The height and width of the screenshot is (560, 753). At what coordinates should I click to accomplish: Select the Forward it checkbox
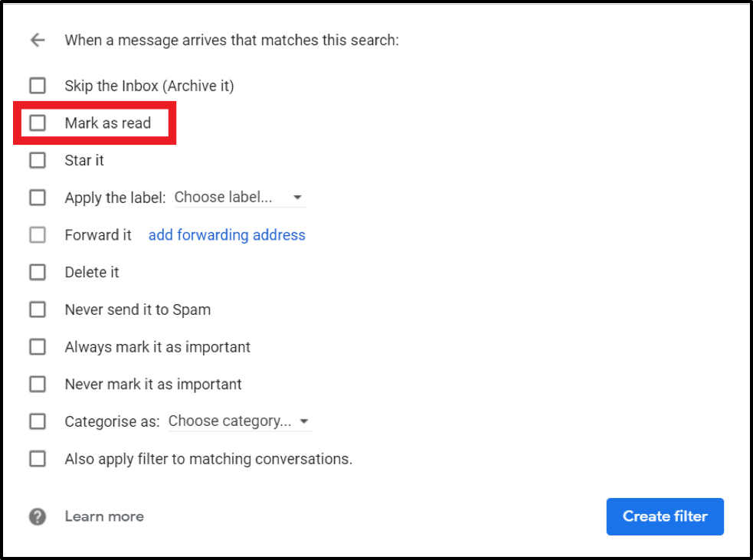[38, 235]
